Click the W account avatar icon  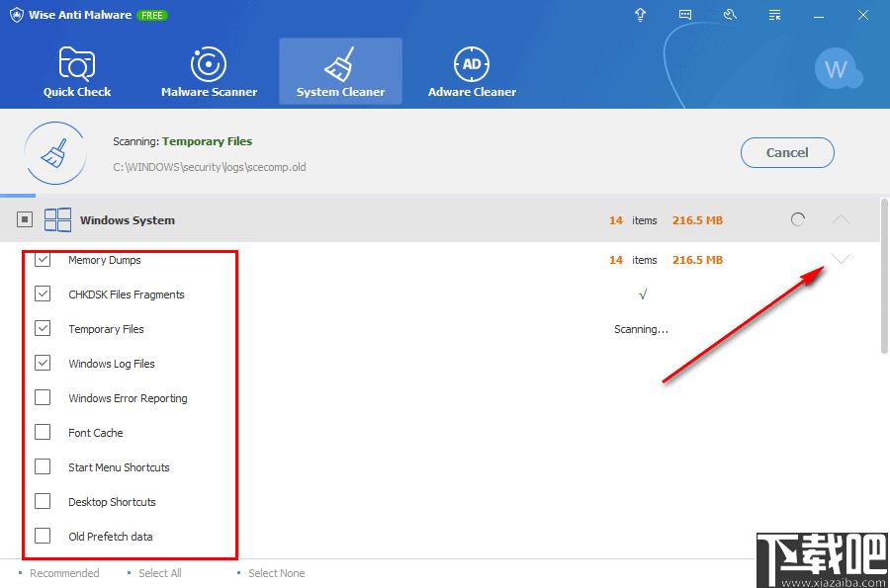838,69
